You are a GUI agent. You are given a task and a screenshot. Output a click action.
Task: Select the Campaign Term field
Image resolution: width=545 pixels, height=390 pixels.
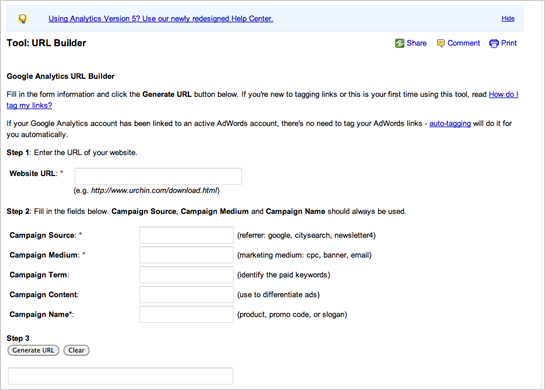[x=186, y=275]
